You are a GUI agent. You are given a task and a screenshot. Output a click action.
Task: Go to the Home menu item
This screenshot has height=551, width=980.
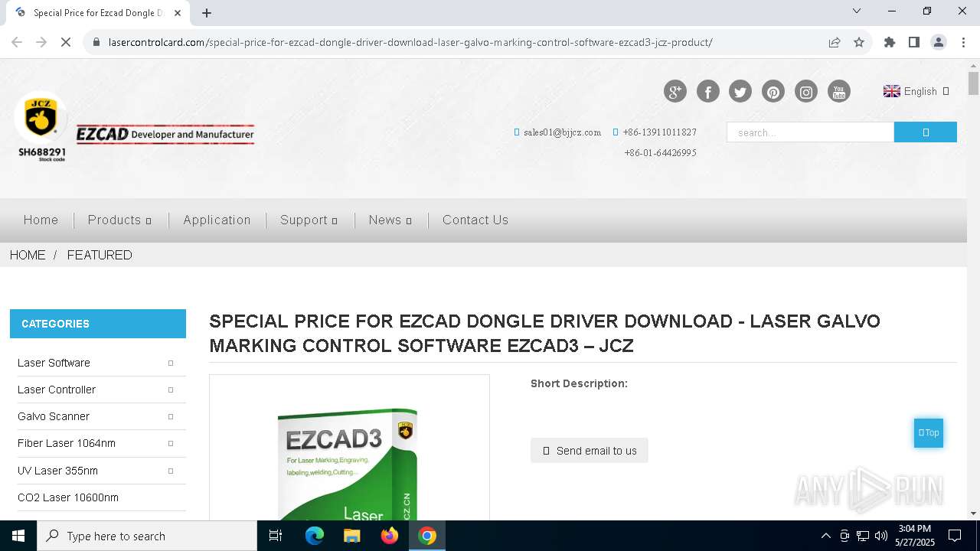[x=41, y=220]
